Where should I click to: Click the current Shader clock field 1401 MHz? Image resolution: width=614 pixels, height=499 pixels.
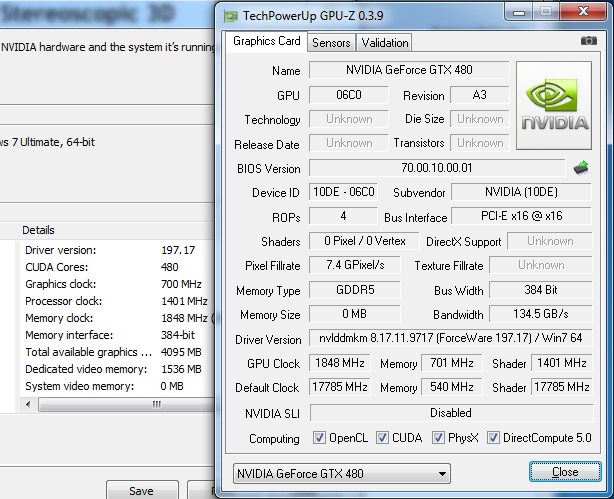tap(562, 363)
